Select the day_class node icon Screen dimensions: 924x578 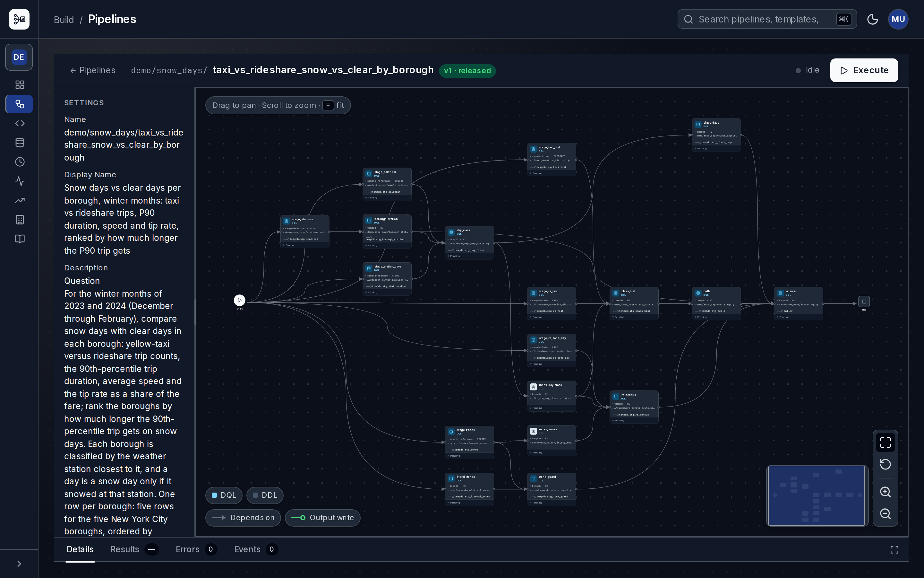(x=451, y=232)
